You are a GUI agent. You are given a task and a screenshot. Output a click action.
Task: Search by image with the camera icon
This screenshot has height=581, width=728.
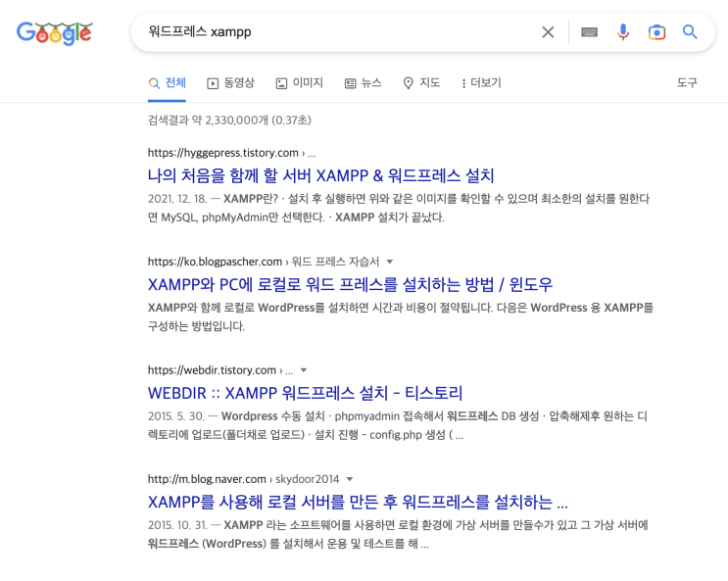(x=656, y=32)
